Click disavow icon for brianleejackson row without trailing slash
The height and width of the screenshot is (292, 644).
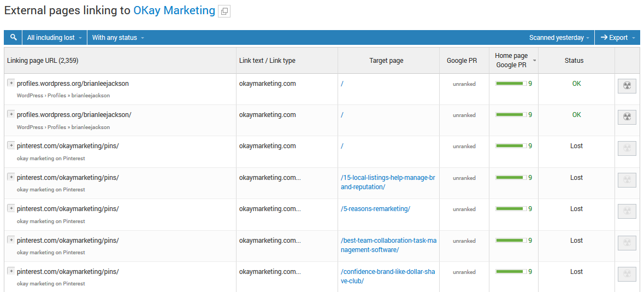[x=627, y=86]
